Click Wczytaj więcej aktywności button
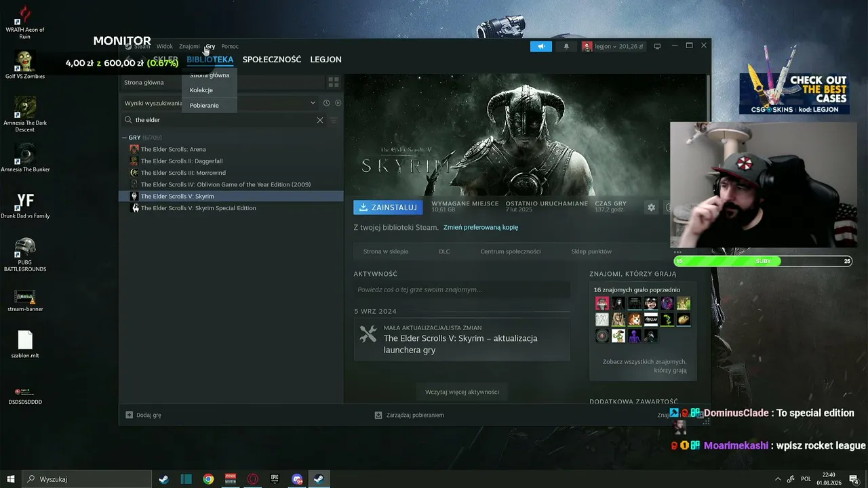Image resolution: width=868 pixels, height=488 pixels. [x=462, y=392]
